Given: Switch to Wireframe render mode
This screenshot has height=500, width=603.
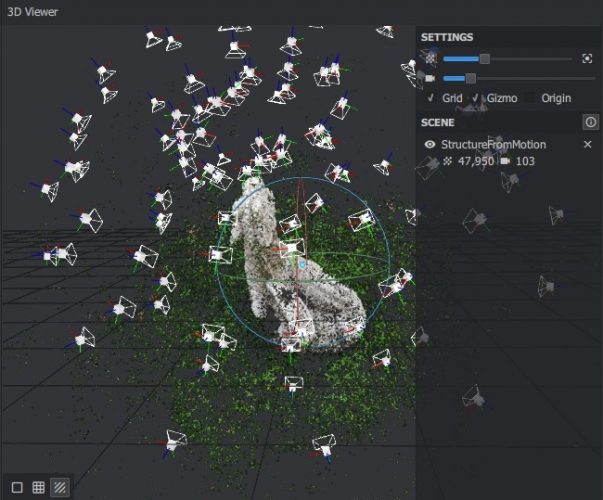Looking at the screenshot, I should [38, 487].
